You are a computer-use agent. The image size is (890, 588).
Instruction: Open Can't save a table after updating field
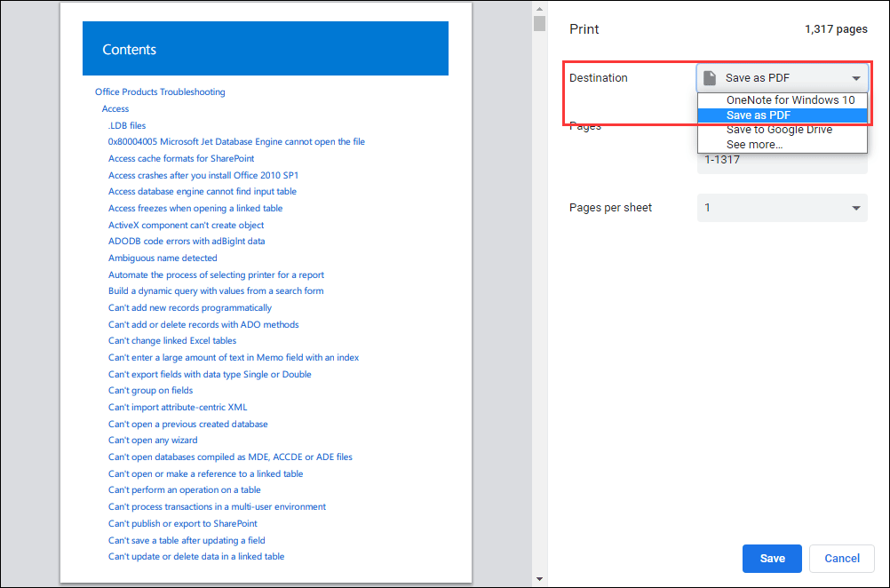(187, 541)
